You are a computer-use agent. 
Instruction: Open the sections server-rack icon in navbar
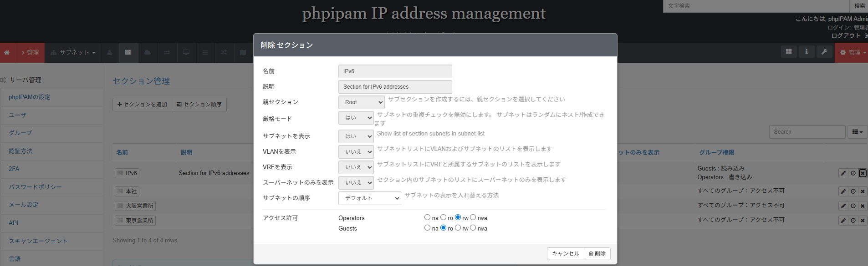pos(128,53)
